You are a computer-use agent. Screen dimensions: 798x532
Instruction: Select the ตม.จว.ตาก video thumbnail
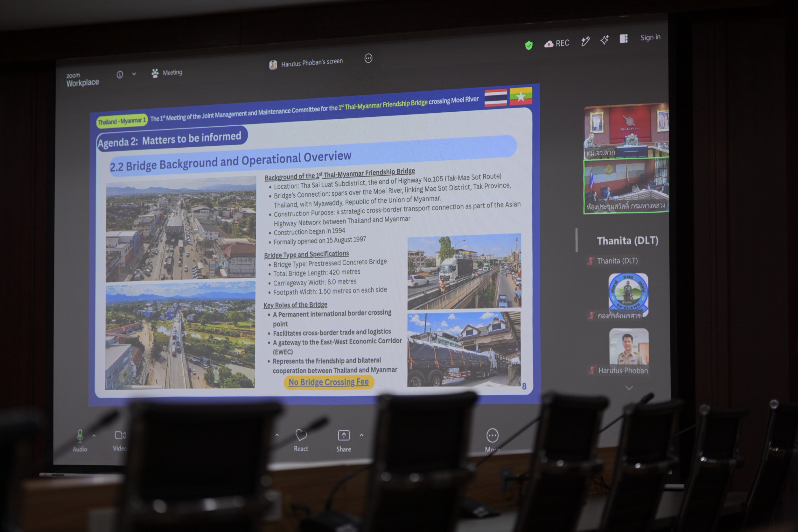626,131
